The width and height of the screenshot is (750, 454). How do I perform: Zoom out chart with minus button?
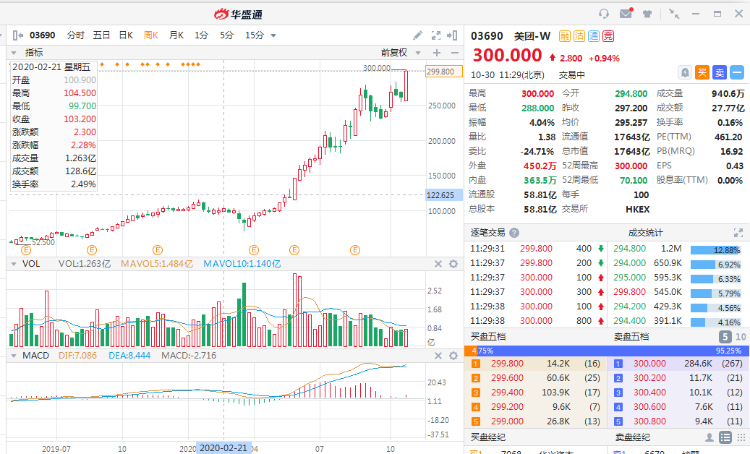point(455,53)
